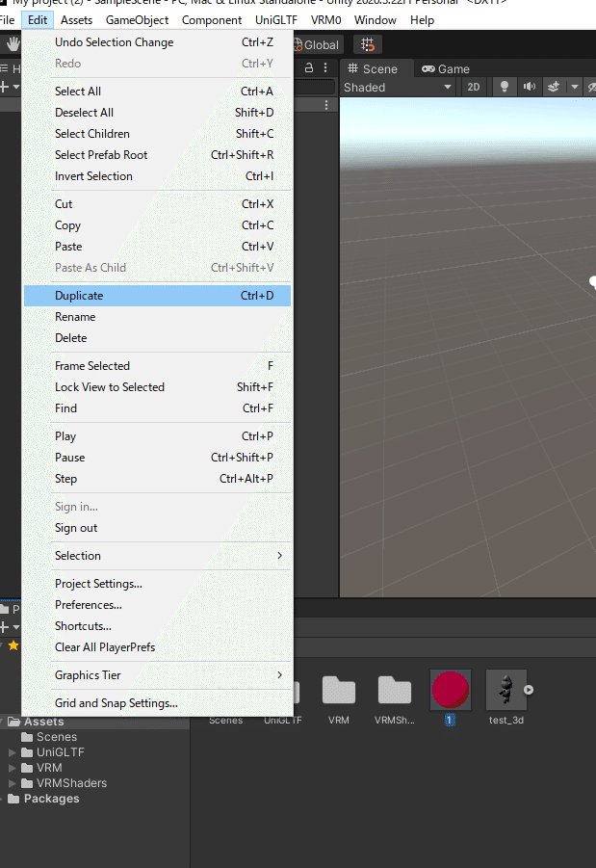This screenshot has height=868, width=596.
Task: Toggle scene lighting bulb icon
Action: [504, 87]
